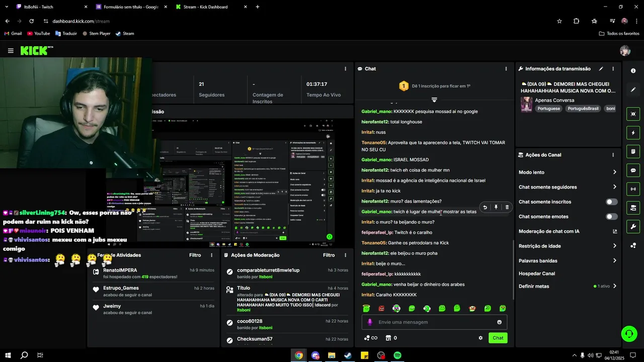Open the Stem Player bookmark
The image size is (644, 362).
(x=96, y=34)
